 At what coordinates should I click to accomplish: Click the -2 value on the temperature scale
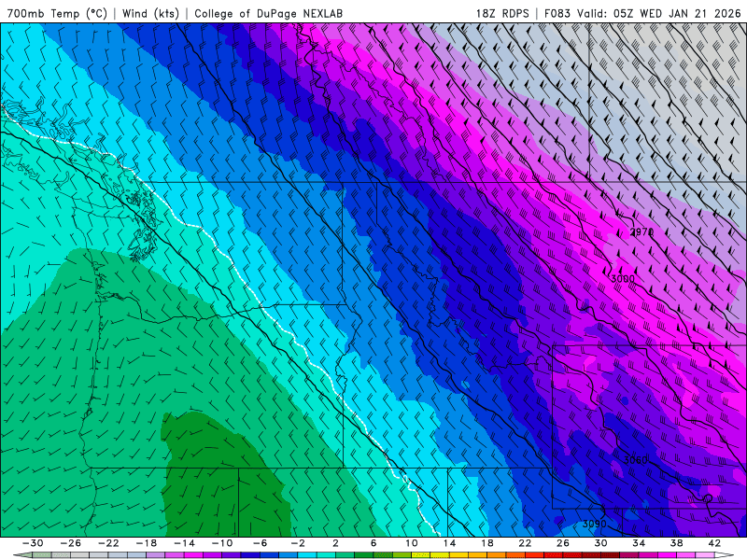click(x=298, y=543)
